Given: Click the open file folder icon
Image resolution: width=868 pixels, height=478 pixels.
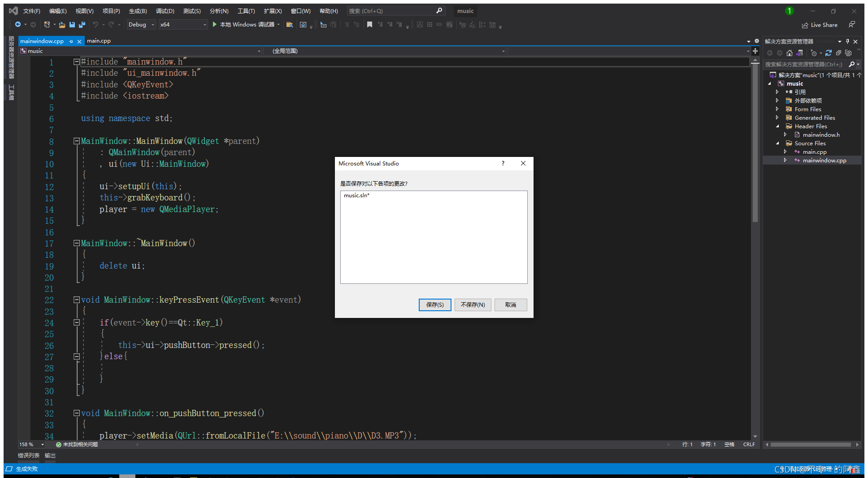Looking at the screenshot, I should pyautogui.click(x=62, y=25).
